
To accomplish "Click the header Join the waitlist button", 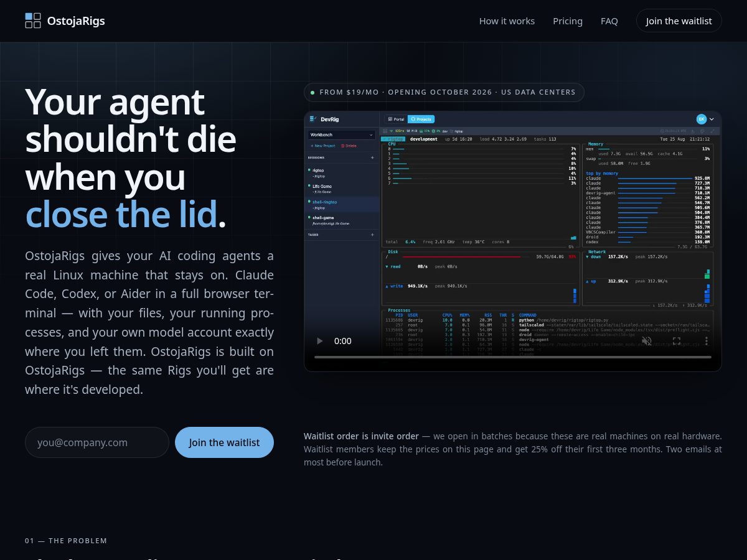I will click(x=679, y=21).
